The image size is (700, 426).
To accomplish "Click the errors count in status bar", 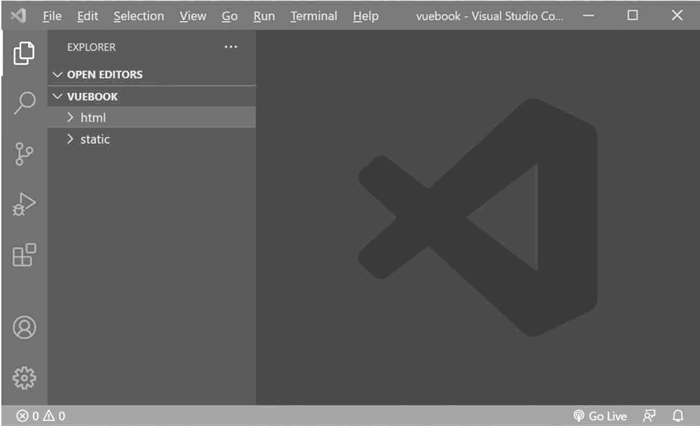I will pyautogui.click(x=28, y=416).
